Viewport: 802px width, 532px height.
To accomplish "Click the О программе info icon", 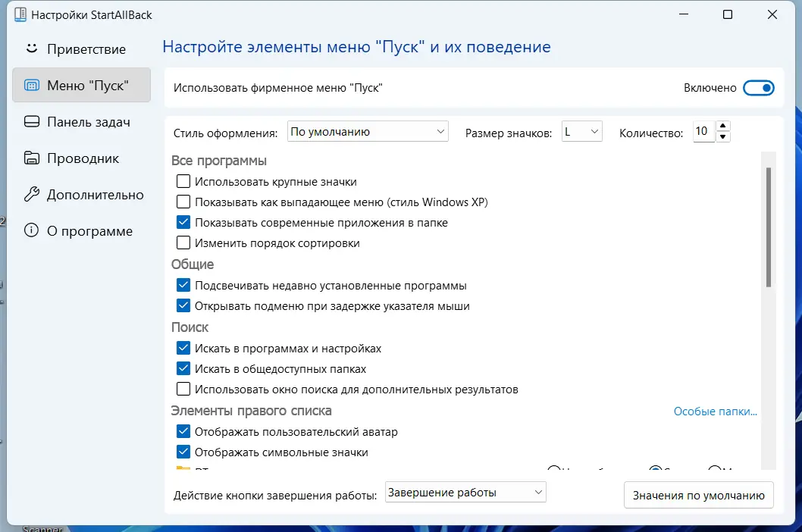I will pos(30,230).
